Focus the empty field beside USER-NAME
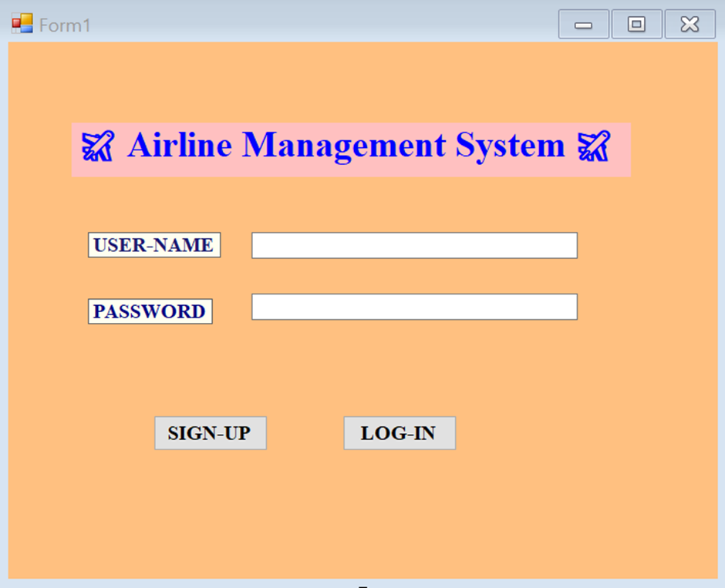725x588 pixels. tap(414, 245)
